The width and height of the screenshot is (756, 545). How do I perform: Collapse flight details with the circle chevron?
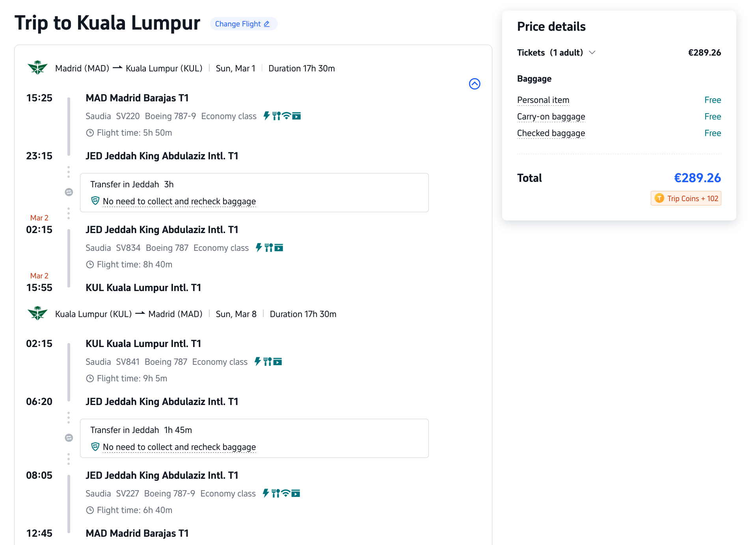(474, 84)
